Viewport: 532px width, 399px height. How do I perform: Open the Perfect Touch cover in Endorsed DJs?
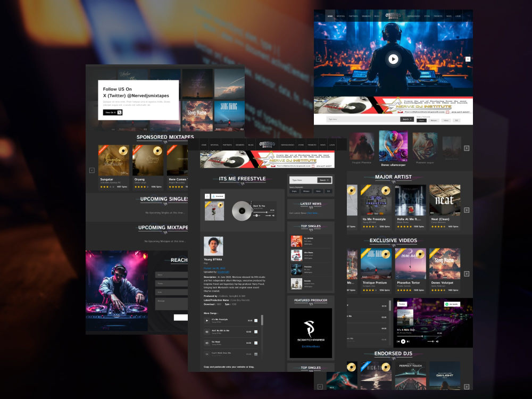[x=410, y=376]
